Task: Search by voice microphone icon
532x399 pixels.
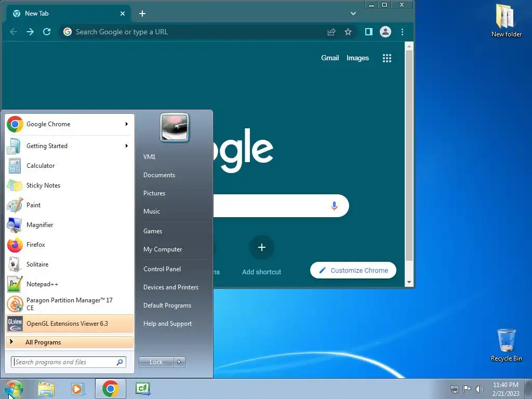Action: (334, 206)
